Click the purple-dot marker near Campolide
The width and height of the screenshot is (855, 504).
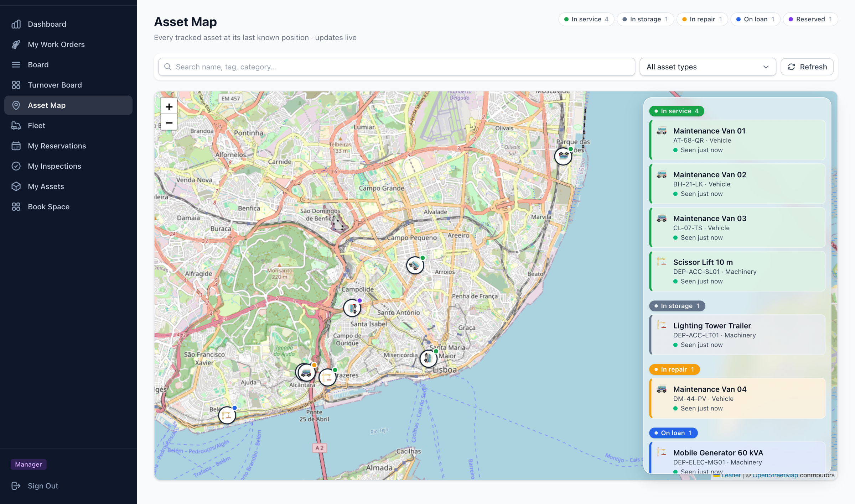coord(352,308)
